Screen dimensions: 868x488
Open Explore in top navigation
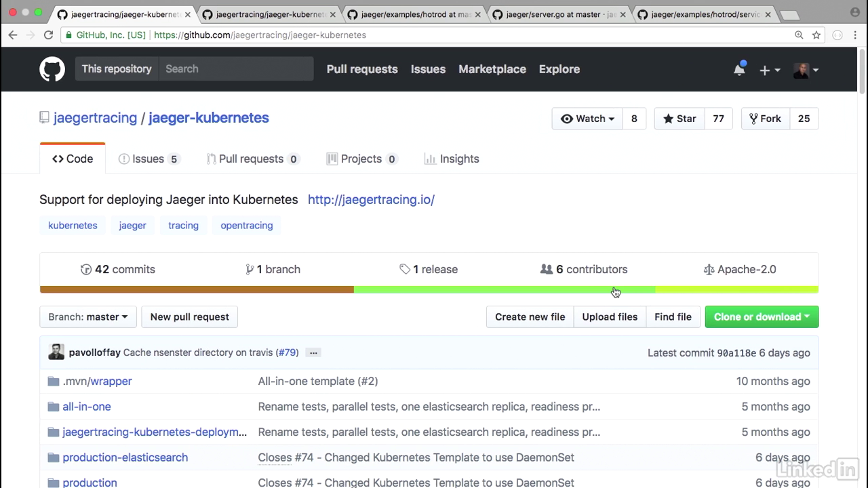point(559,69)
